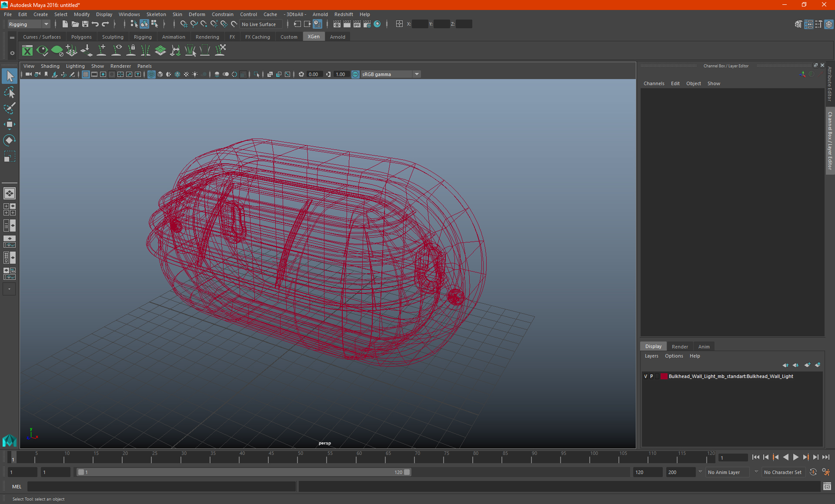Open the No Anim Layer dropdown
This screenshot has width=835, height=504.
(x=728, y=472)
